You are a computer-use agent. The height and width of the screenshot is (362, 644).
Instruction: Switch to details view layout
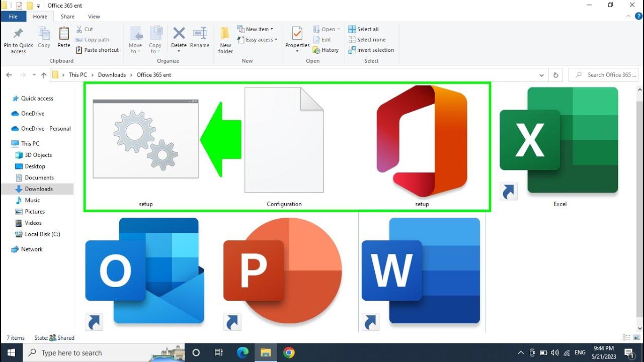pyautogui.click(x=626, y=338)
